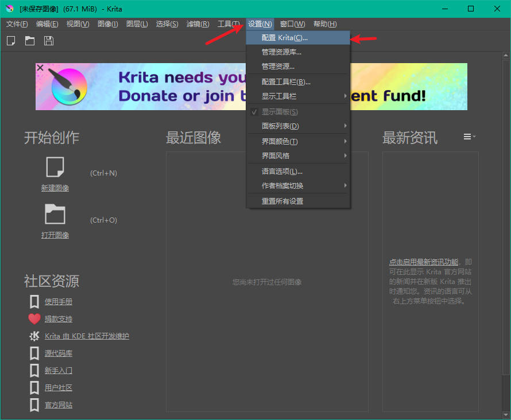511x420 pixels.
Task: Click the bookmark icon beside 使用手册
Action: click(x=34, y=302)
